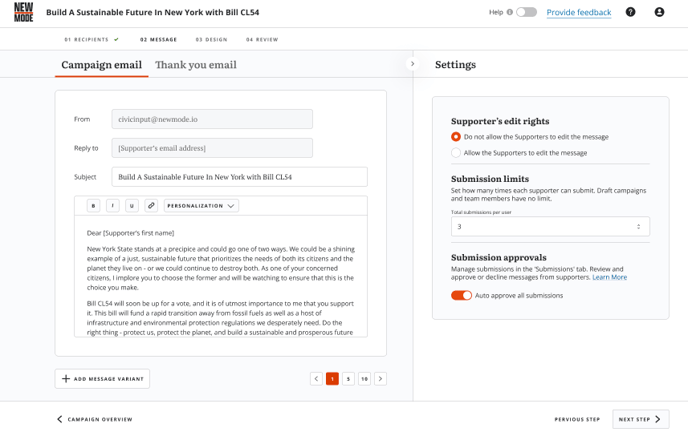This screenshot has height=436, width=688.
Task: Click the Reply to field
Action: click(212, 148)
